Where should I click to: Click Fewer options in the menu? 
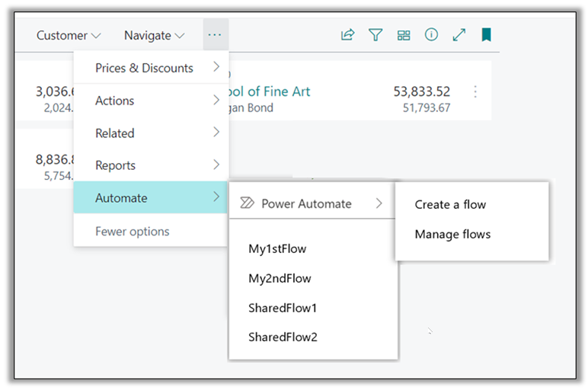133,231
